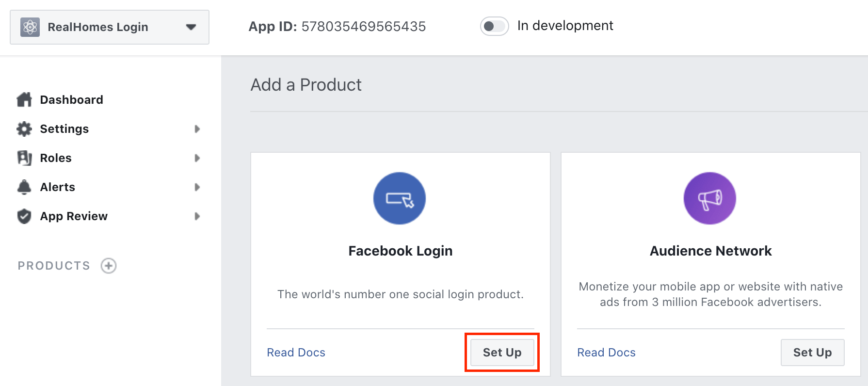Open the Alerts sidebar item
Screen dimensions: 868x386
(x=58, y=187)
